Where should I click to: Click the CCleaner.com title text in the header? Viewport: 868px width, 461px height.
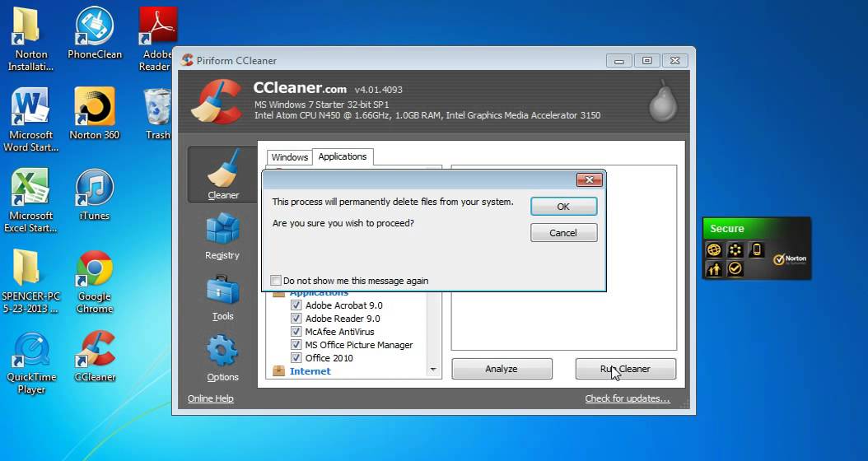(x=300, y=88)
